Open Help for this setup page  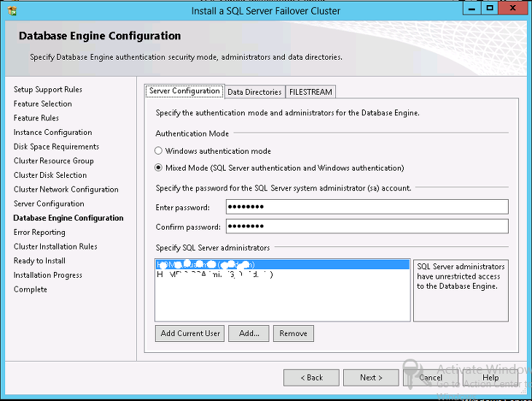490,378
